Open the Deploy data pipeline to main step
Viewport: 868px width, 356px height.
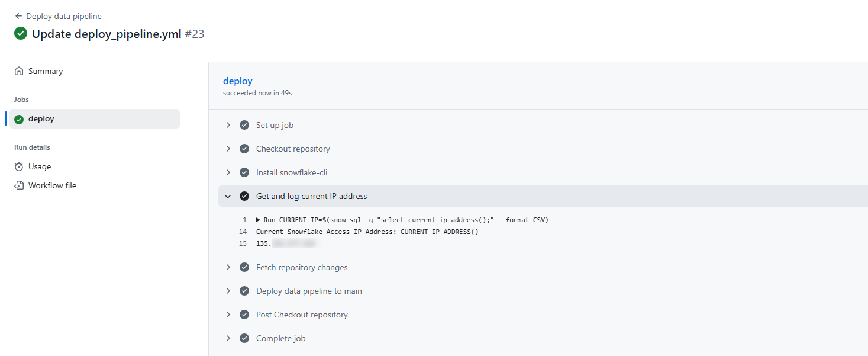click(x=309, y=291)
